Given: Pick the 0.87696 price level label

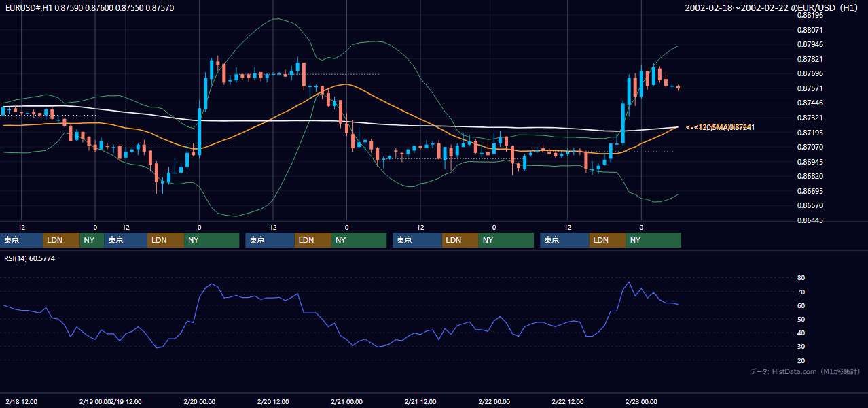Looking at the screenshot, I should click(810, 73).
